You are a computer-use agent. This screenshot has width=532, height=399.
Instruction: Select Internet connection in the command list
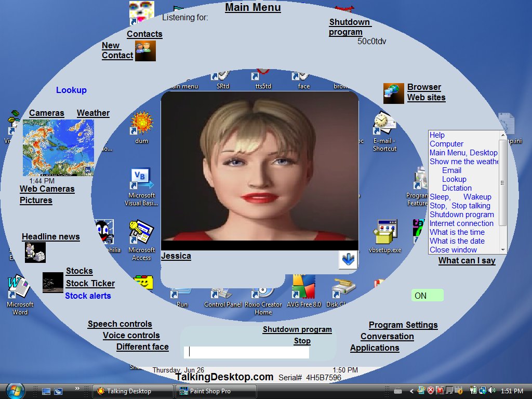pyautogui.click(x=461, y=223)
